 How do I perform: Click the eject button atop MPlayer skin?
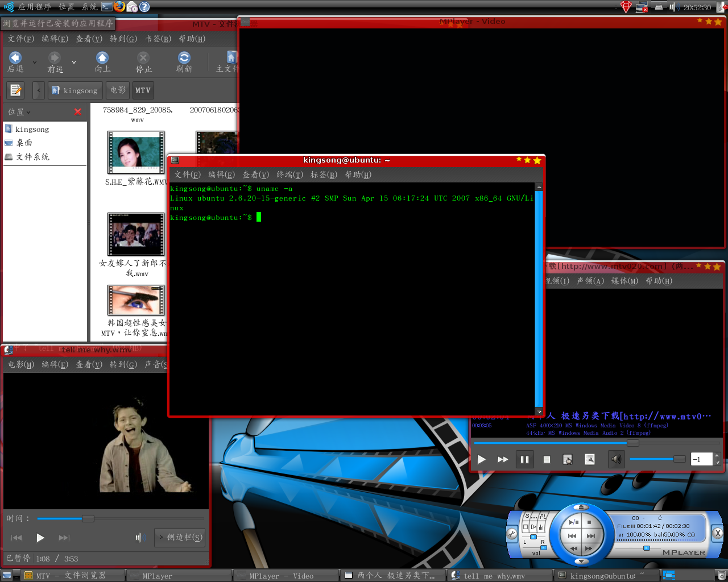581,507
